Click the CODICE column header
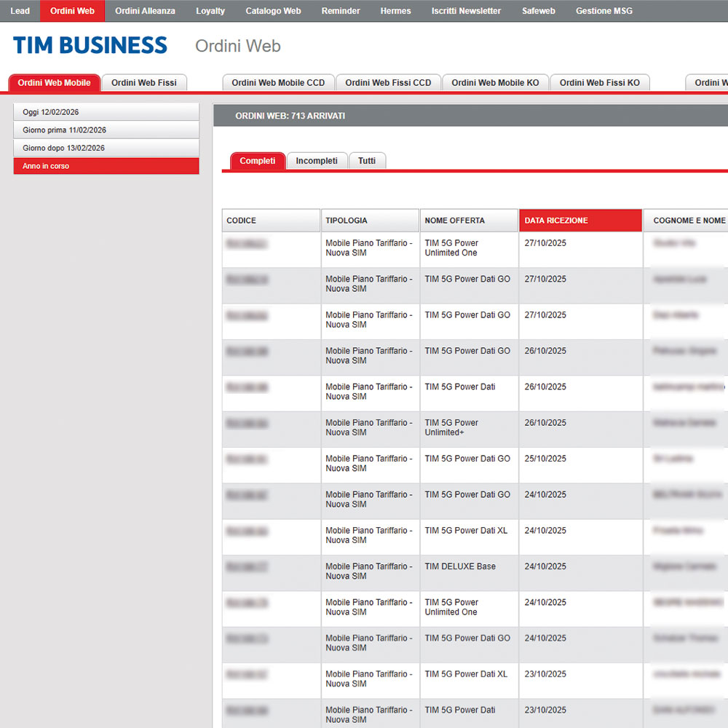Viewport: 728px width, 728px height. (x=271, y=221)
